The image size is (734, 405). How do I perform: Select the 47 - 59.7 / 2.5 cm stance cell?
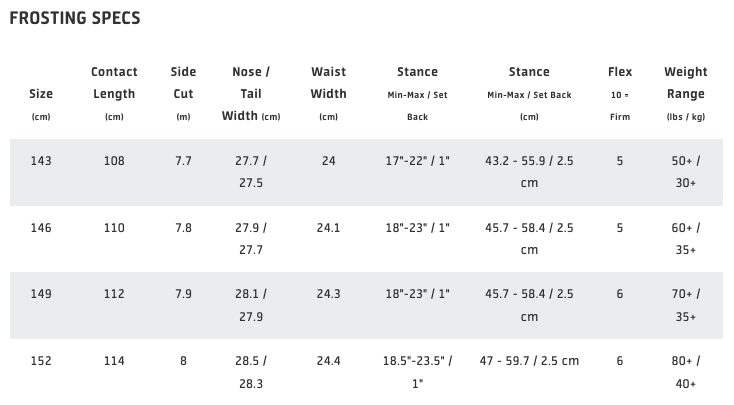(x=529, y=361)
